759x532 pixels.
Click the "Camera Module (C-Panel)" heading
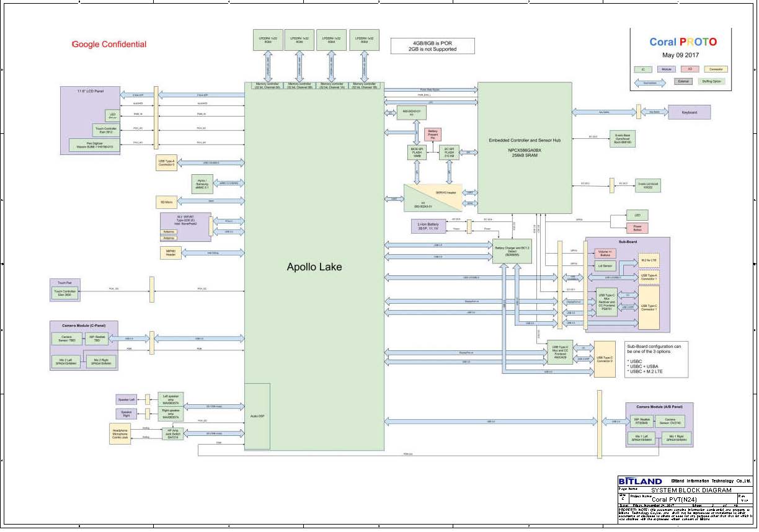84,325
